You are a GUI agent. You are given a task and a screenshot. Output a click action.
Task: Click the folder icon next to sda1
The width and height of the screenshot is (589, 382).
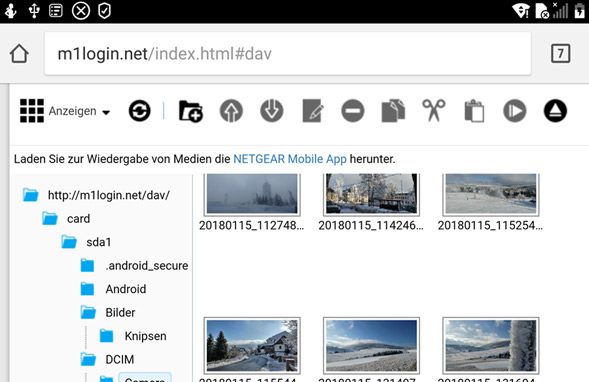[x=69, y=242]
